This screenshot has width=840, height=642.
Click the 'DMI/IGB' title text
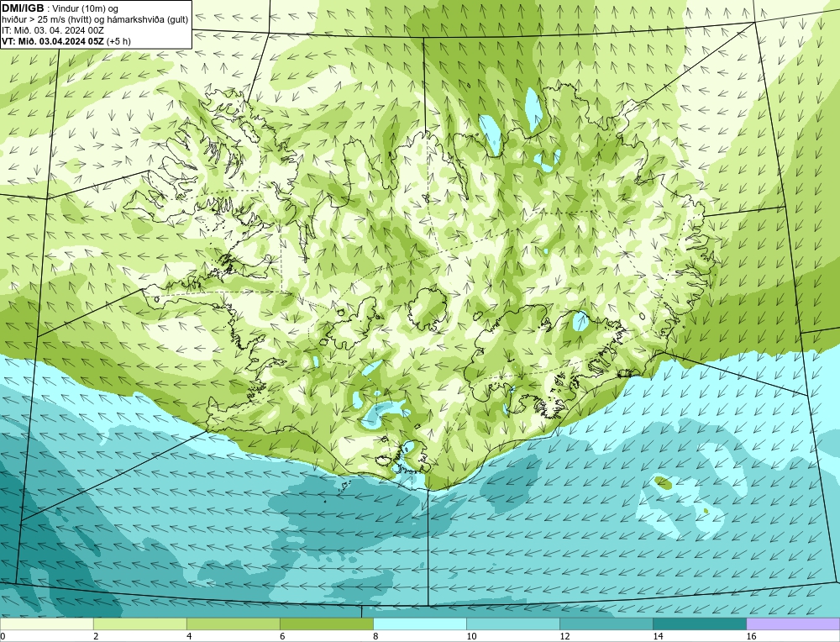coord(23,8)
